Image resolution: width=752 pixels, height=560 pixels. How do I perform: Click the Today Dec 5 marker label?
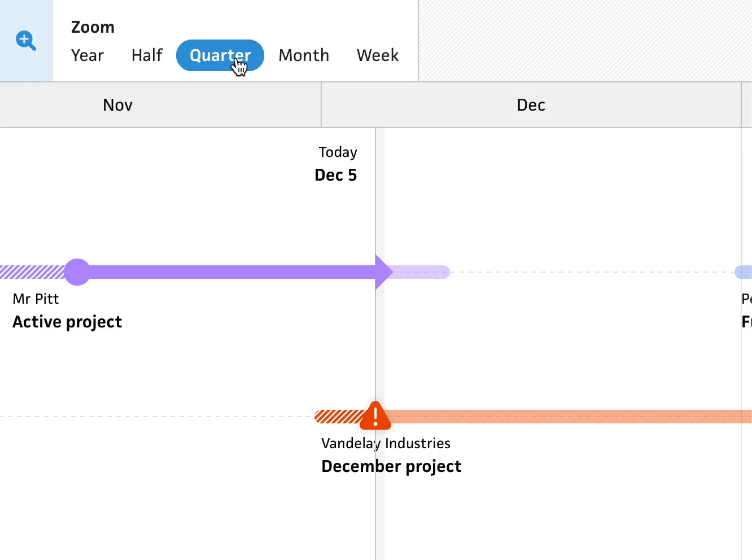point(336,164)
